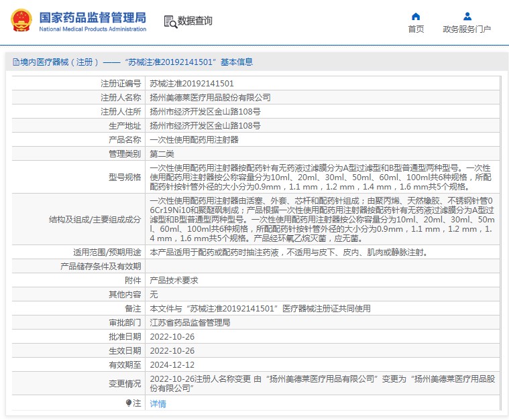This screenshot has height=420, width=509.
Task: Click product name 一次性使用配药用注射器
Action: pyautogui.click(x=194, y=140)
